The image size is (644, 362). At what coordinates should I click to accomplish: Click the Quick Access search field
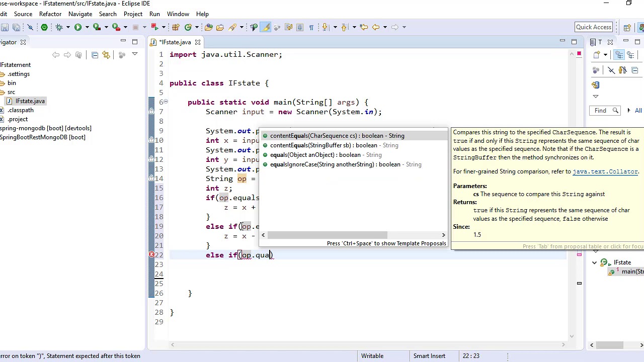[593, 27]
